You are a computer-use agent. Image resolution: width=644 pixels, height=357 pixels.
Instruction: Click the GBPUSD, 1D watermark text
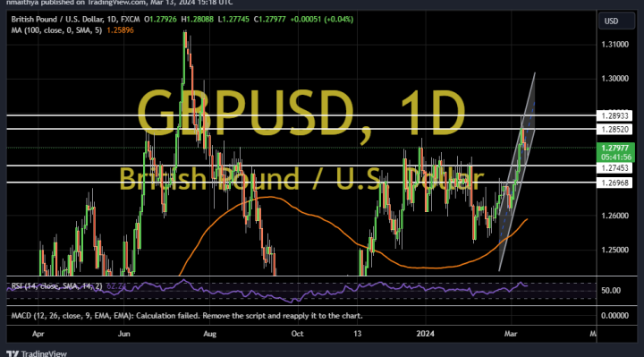click(301, 113)
